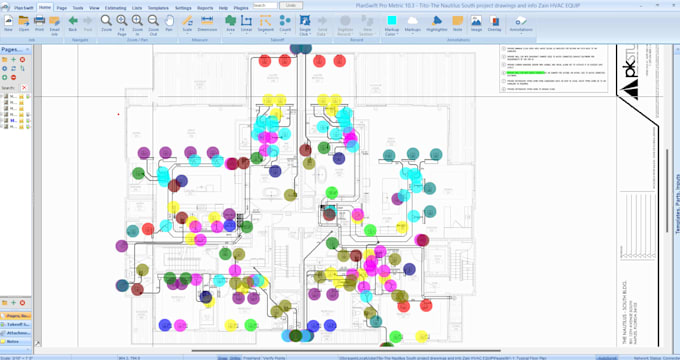Toggle Verify Points in the status bar
The height and width of the screenshot is (360, 680).
pos(274,358)
